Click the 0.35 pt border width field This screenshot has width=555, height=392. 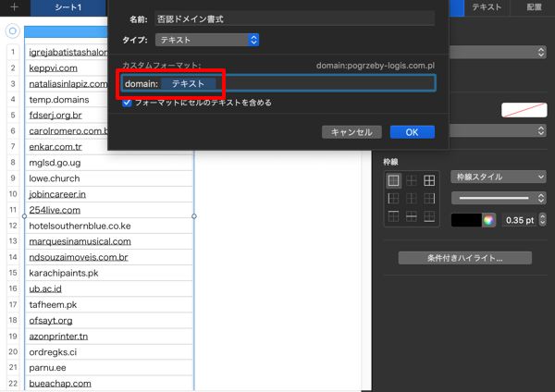pos(519,220)
